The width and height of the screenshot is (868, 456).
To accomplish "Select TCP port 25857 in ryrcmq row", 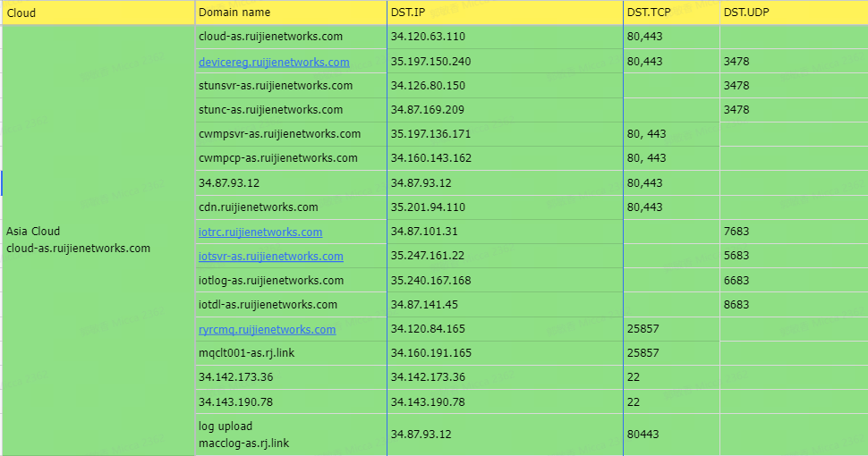I will (671, 329).
